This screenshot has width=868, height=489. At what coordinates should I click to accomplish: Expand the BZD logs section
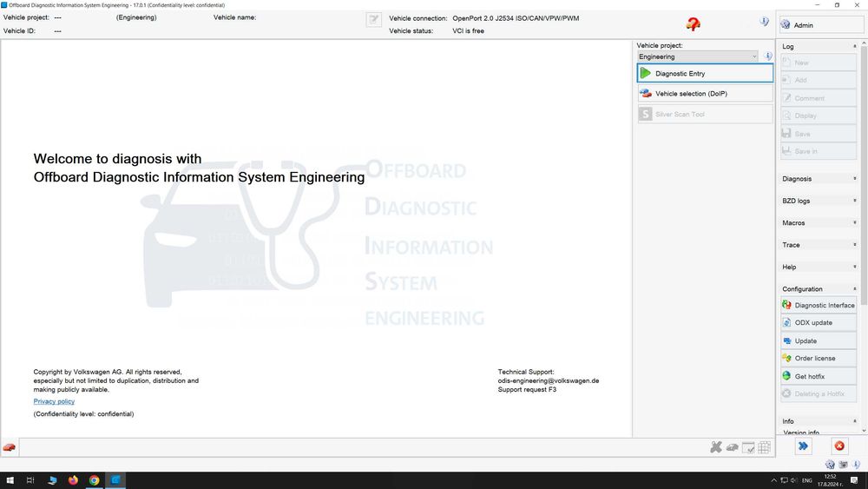[x=819, y=201]
